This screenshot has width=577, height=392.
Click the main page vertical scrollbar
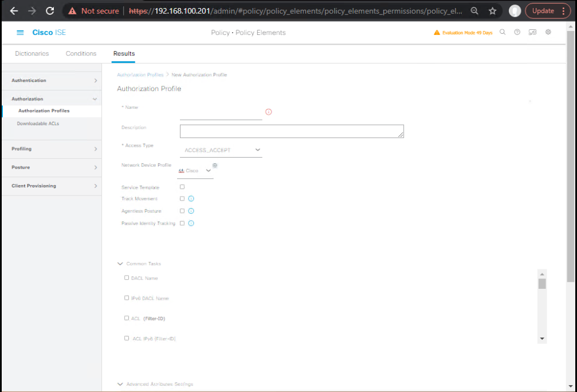[571, 156]
